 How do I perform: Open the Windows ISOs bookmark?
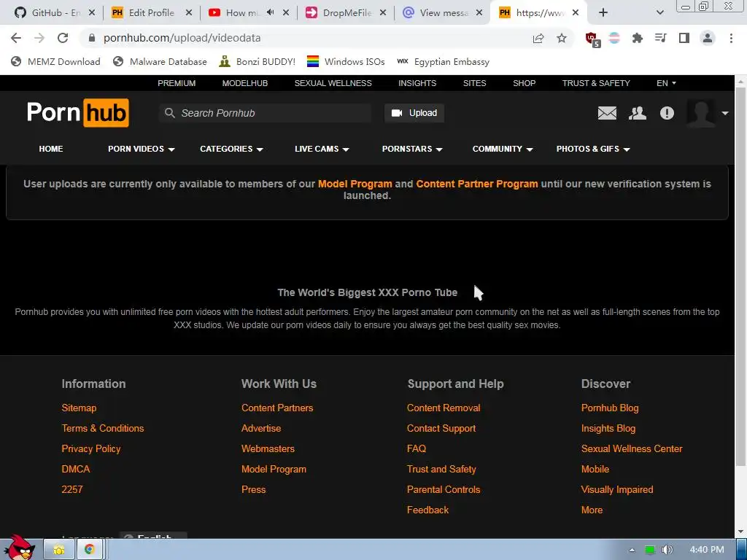click(x=345, y=62)
